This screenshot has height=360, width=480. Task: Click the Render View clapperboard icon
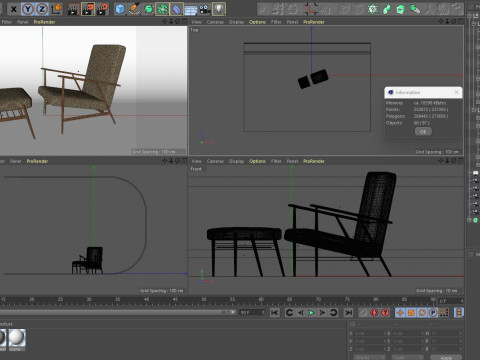coord(73,9)
